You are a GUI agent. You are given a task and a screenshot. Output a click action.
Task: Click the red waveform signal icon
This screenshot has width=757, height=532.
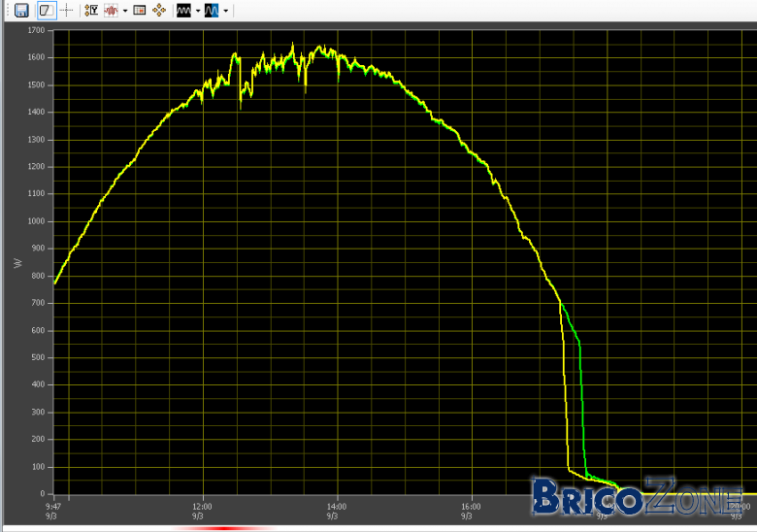pyautogui.click(x=111, y=10)
